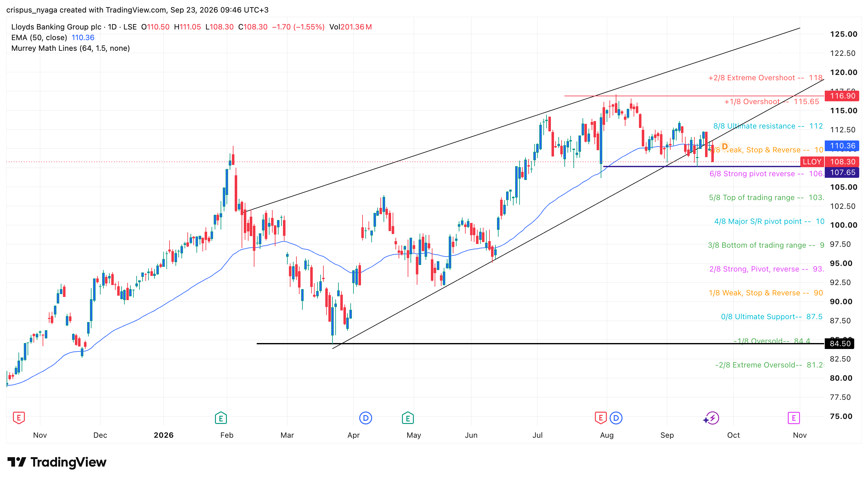Click the red 108.30 last price label
This screenshot has width=868, height=481.
pos(842,162)
